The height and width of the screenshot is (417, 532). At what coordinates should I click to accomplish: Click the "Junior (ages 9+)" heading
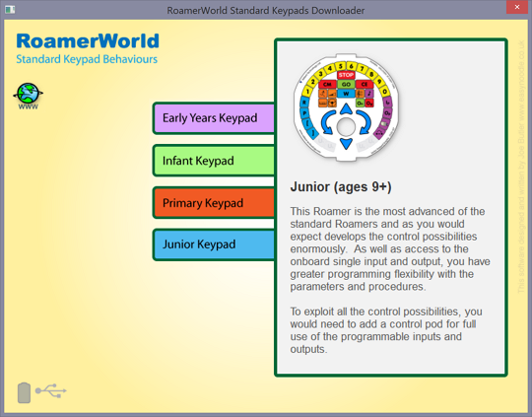pyautogui.click(x=341, y=187)
